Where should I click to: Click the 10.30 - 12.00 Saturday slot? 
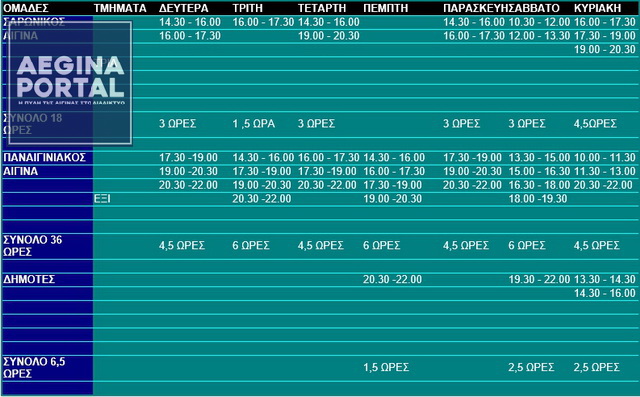click(539, 22)
